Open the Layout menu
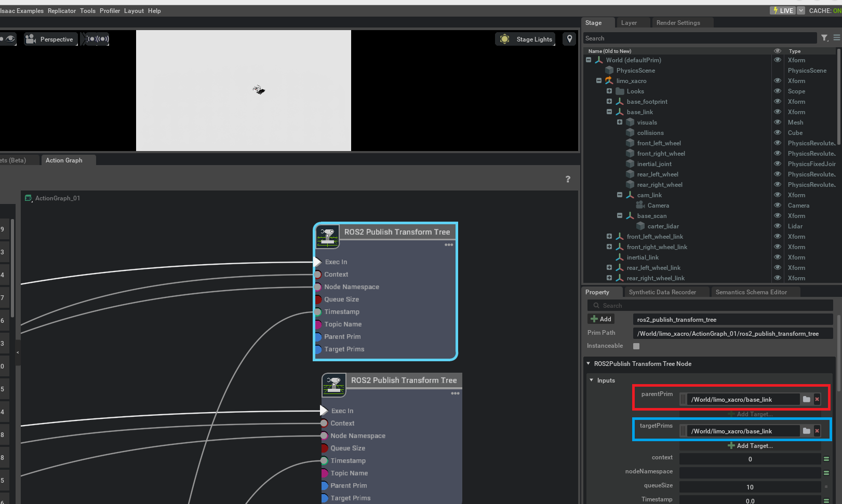Image resolution: width=842 pixels, height=504 pixels. click(x=134, y=11)
